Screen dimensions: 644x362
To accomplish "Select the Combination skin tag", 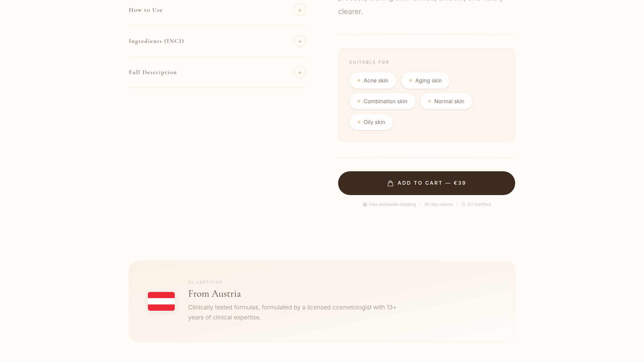I will point(382,102).
